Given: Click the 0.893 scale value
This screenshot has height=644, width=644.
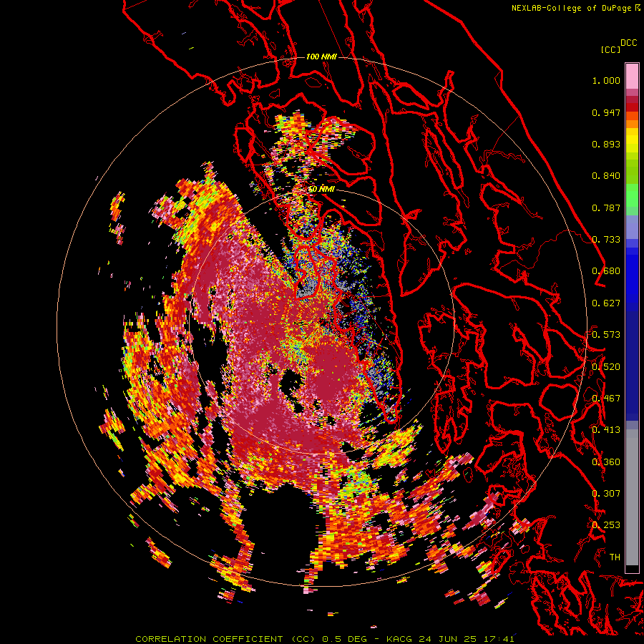Looking at the screenshot, I should (x=606, y=144).
